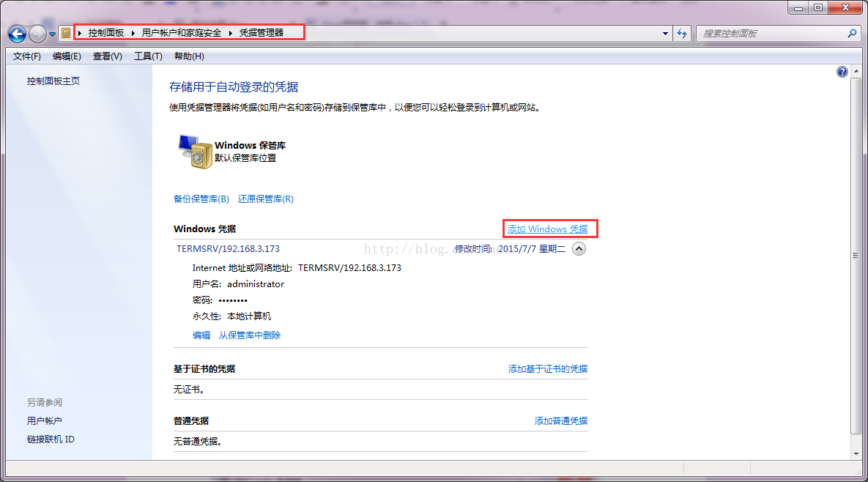Open 链接联机 ID link

pos(51,439)
